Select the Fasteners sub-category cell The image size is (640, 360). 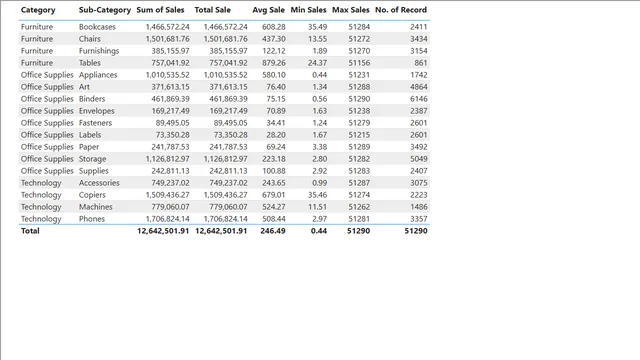coord(95,123)
